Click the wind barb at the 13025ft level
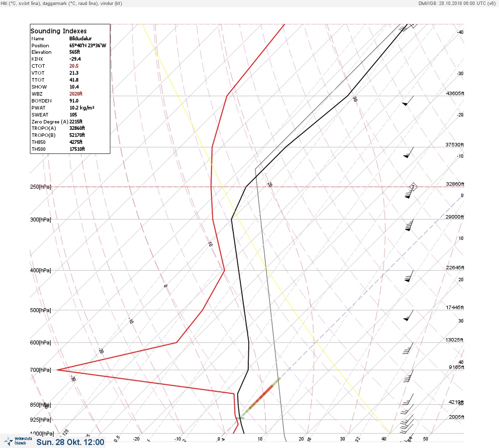This screenshot has height=448, width=499. 408,348
